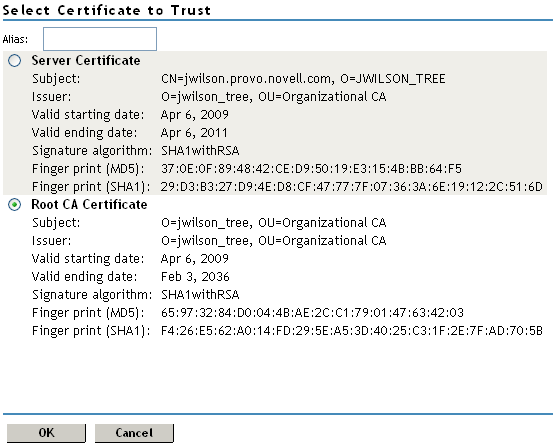Click the Alias: label
Viewport: 553px width, 444px height.
click(15, 39)
